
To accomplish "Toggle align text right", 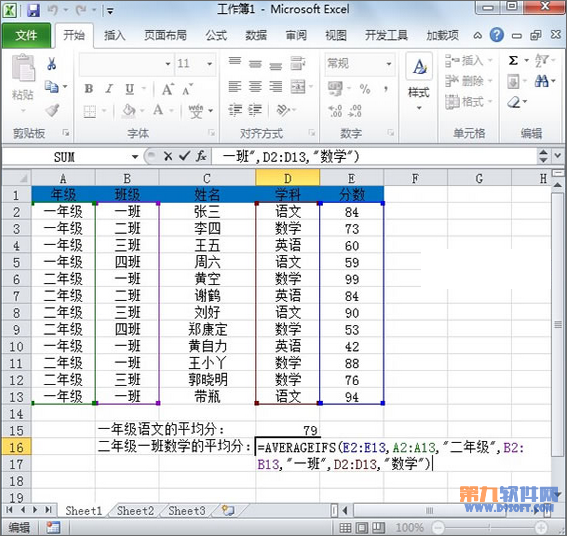I will click(x=276, y=87).
